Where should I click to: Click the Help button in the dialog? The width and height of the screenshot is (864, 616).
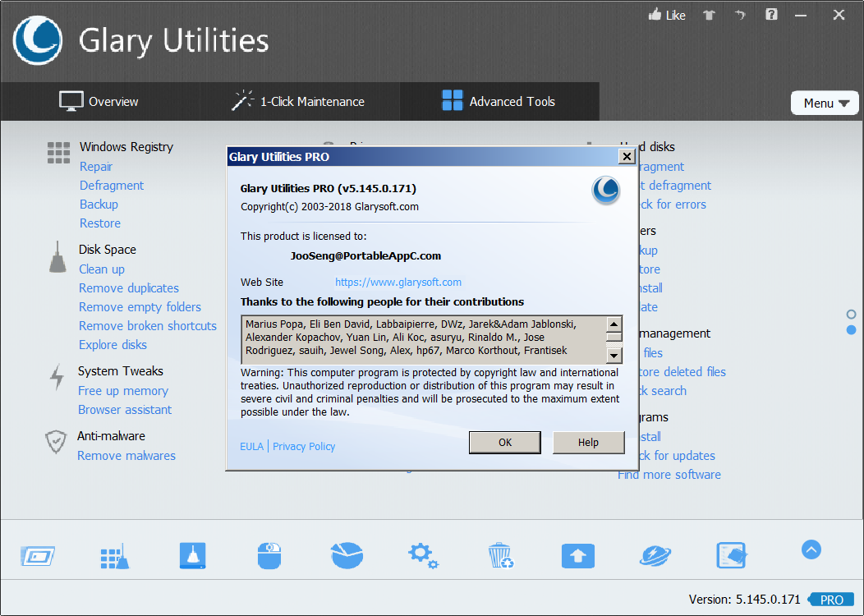(x=589, y=443)
